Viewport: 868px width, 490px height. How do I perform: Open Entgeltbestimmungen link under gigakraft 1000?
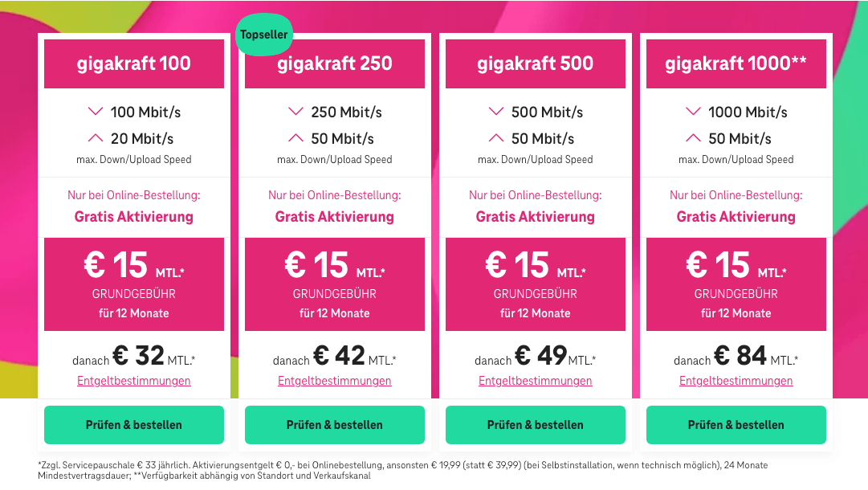click(736, 381)
